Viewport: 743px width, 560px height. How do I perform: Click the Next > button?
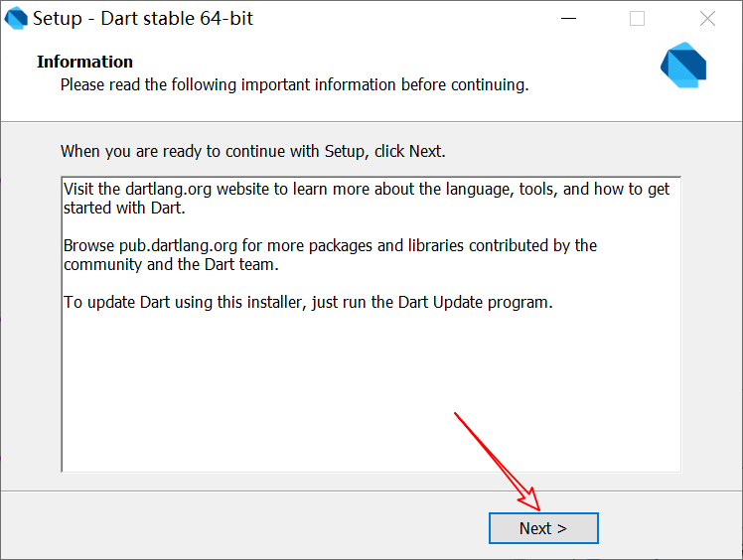(x=543, y=528)
